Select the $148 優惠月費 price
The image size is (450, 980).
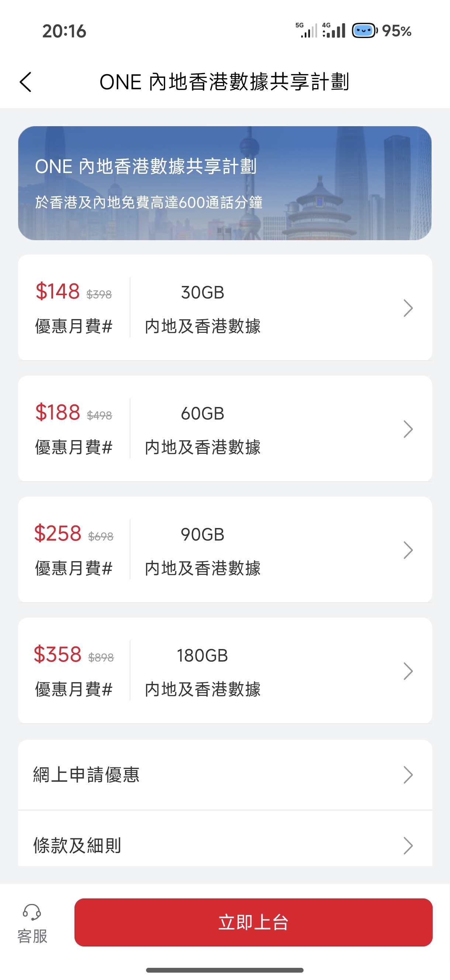pos(58,291)
